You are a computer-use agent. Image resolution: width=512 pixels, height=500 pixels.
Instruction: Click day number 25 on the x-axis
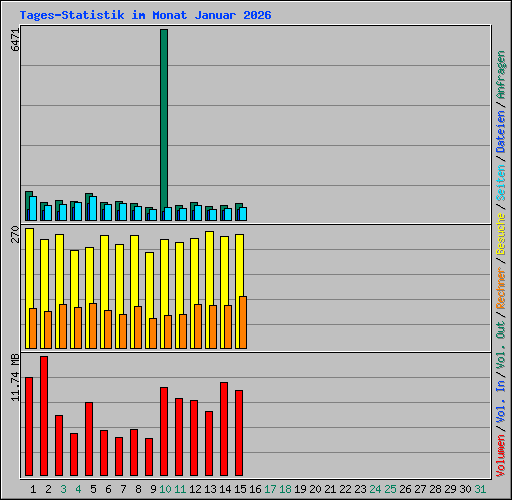point(390,489)
